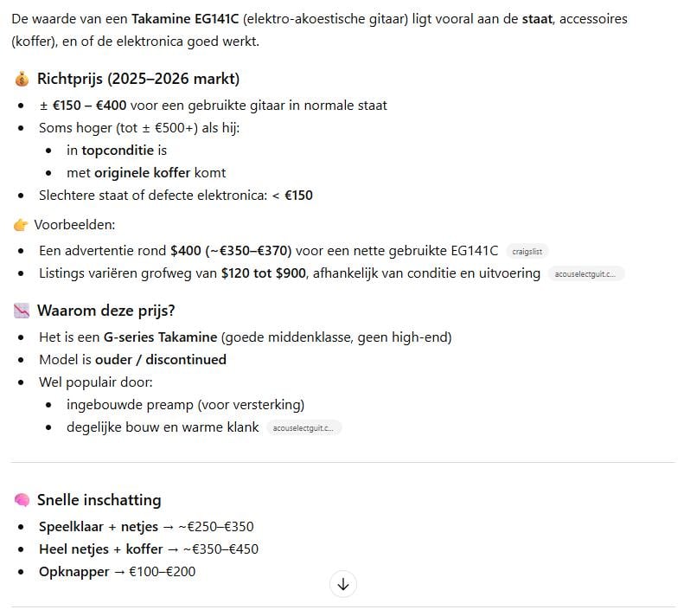Open source chip beside the $120 tot $900 listing line
This screenshot has height=616, width=690.
tap(586, 274)
